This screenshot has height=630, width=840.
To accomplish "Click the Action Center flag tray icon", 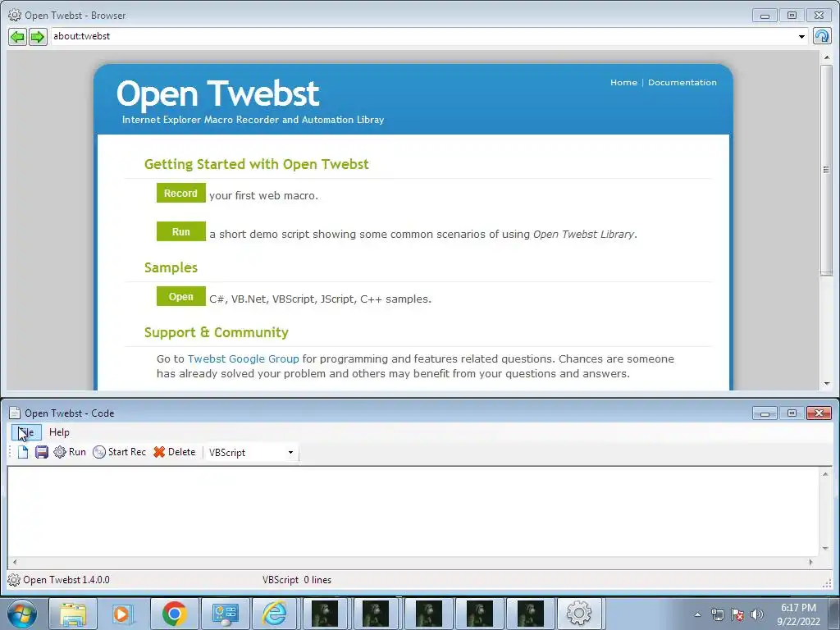I will (x=737, y=614).
